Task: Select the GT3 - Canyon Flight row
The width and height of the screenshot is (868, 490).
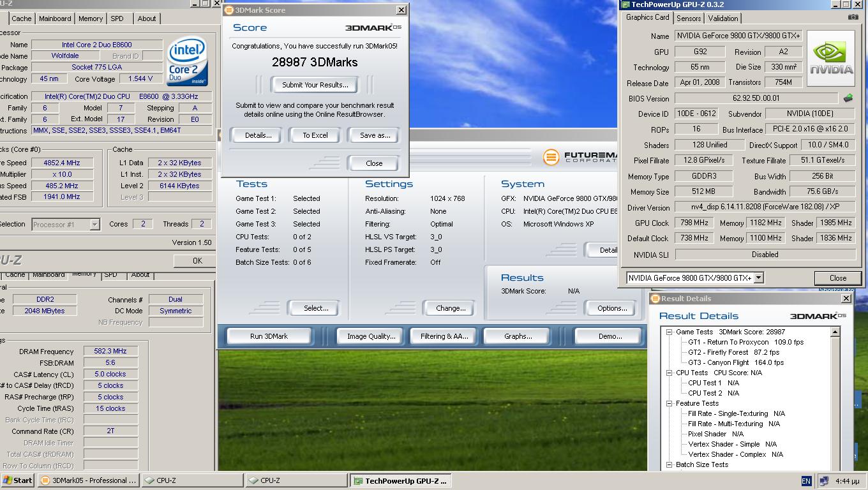Action: pyautogui.click(x=736, y=362)
